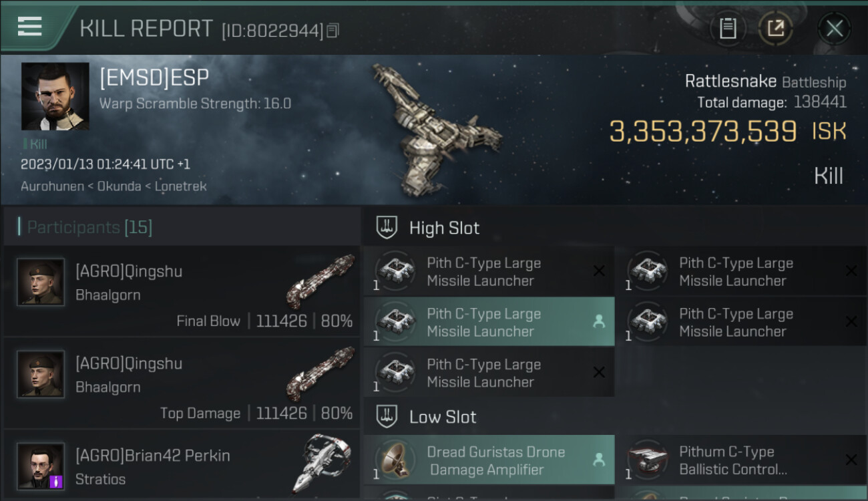Open the clipboard report icon
The image size is (868, 501).
point(728,28)
